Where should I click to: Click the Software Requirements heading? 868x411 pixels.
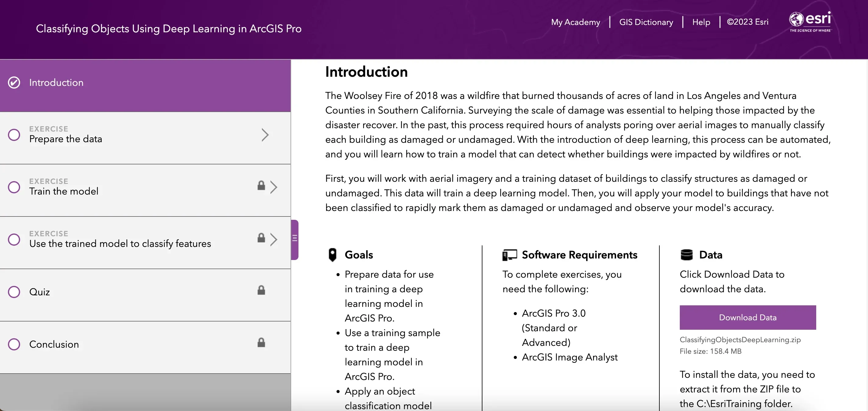click(x=579, y=255)
